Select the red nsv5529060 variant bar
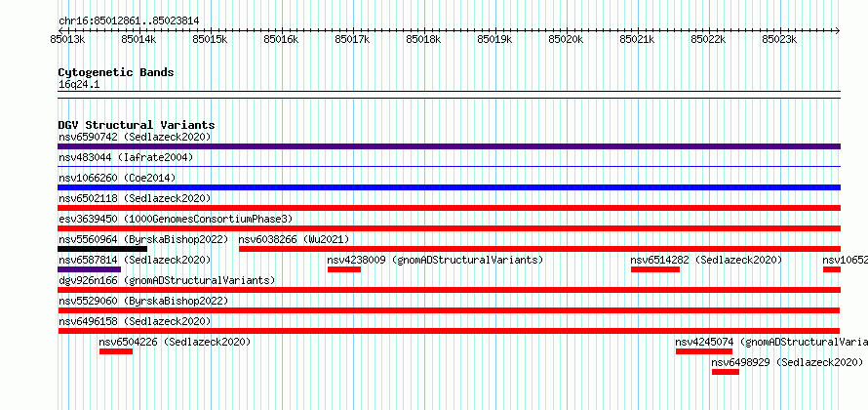Screen dimensions: 868x410 pos(449,310)
